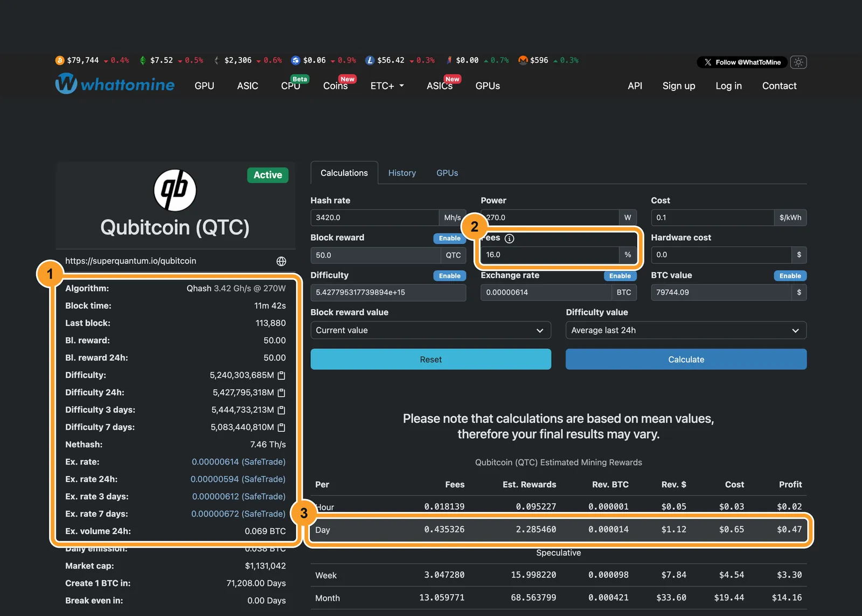The width and height of the screenshot is (862, 616).
Task: Switch to the History tab
Action: [x=402, y=173]
